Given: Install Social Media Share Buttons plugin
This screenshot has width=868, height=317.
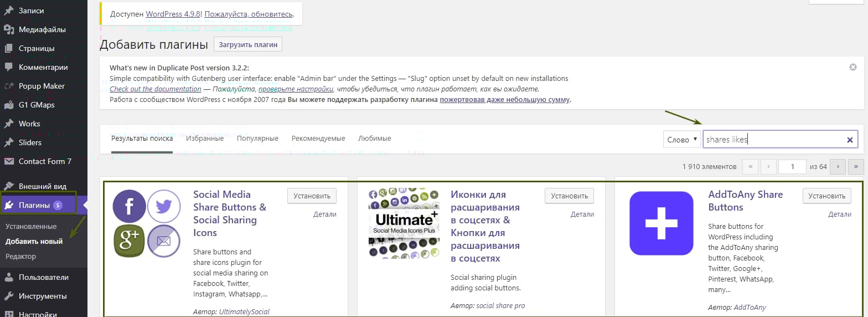Looking at the screenshot, I should [312, 196].
